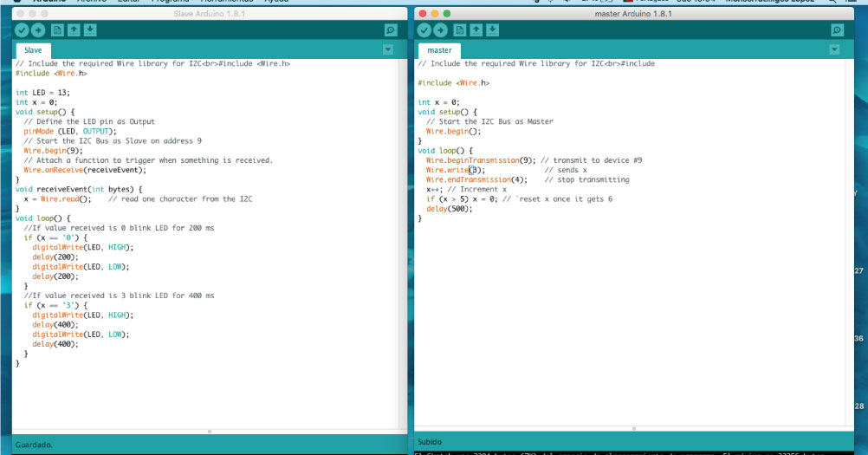Screen dimensions: 868x455
Task: Click 'void loop() {' in master window
Action: (445, 151)
